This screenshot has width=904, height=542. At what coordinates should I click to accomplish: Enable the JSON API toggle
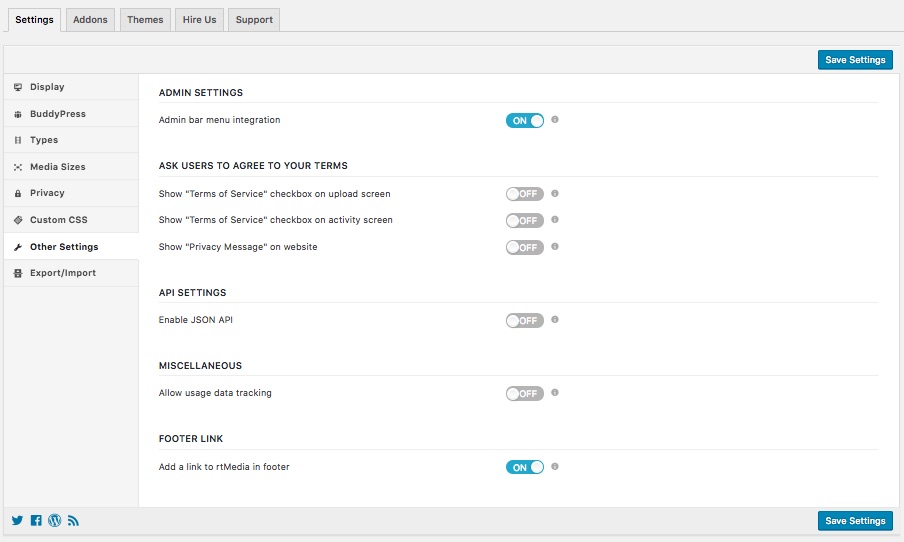[x=525, y=321]
